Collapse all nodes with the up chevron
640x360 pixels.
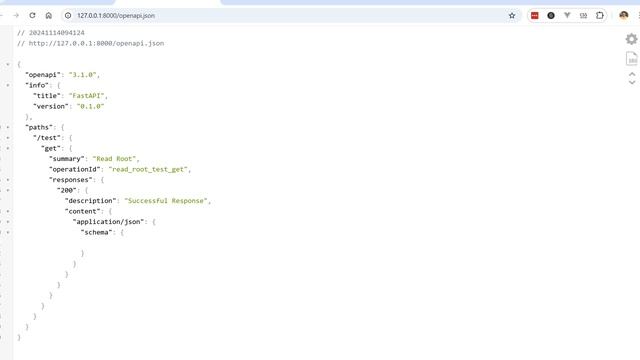click(x=632, y=74)
